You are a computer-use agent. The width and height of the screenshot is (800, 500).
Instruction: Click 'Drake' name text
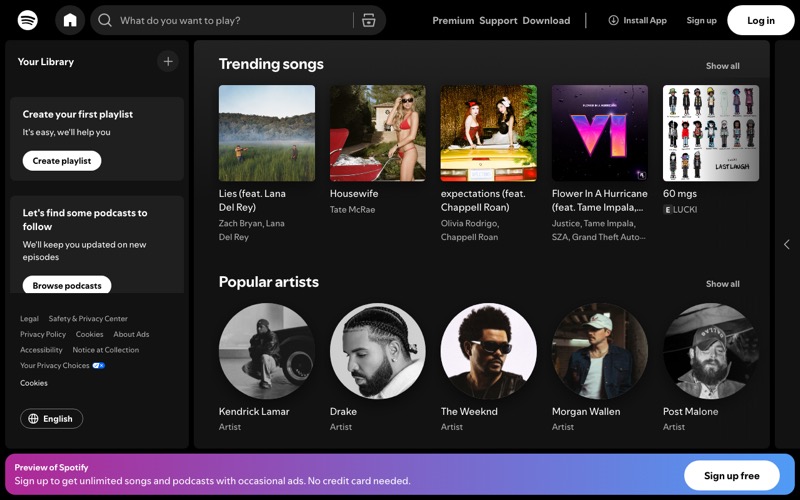343,412
